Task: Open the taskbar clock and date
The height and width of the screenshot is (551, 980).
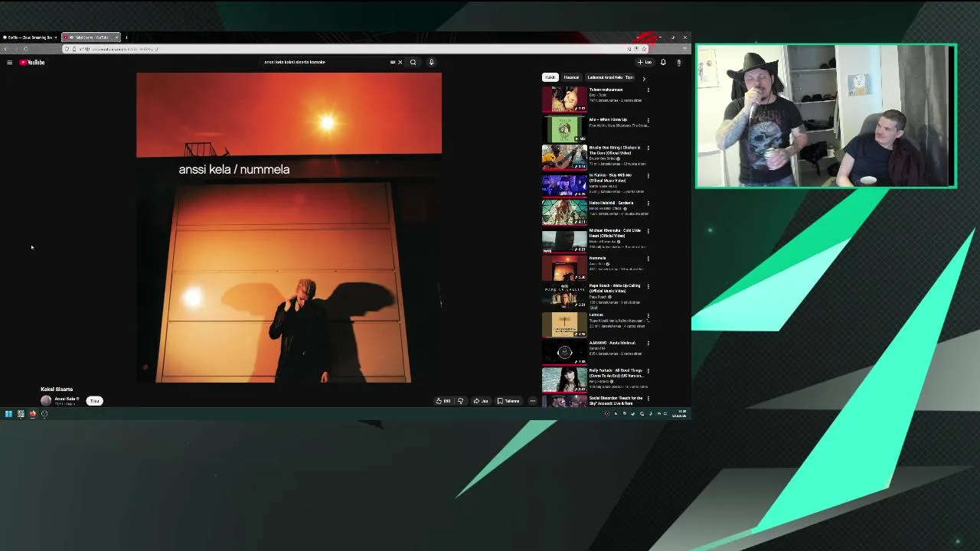Action: point(681,414)
